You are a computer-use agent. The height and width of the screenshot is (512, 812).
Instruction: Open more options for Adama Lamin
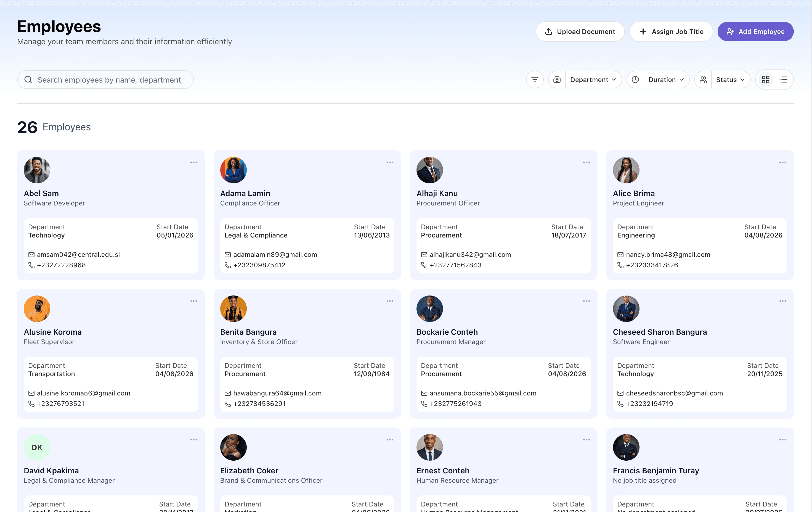coord(390,162)
